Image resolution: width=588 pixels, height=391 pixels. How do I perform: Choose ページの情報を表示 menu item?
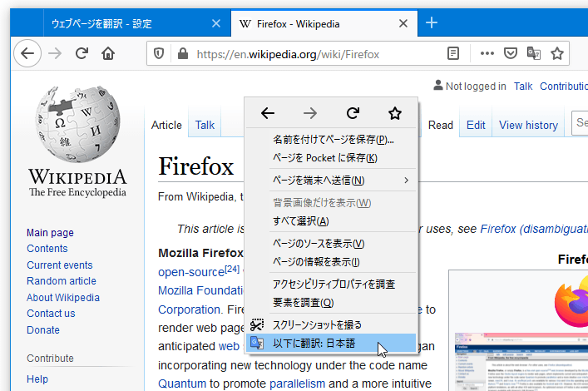331,261
